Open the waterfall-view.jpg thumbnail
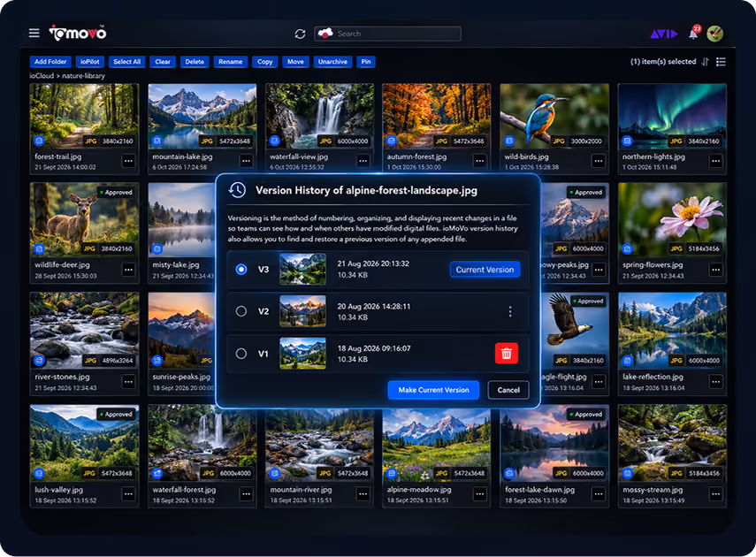Screen dimensions: 756x557 [x=319, y=116]
